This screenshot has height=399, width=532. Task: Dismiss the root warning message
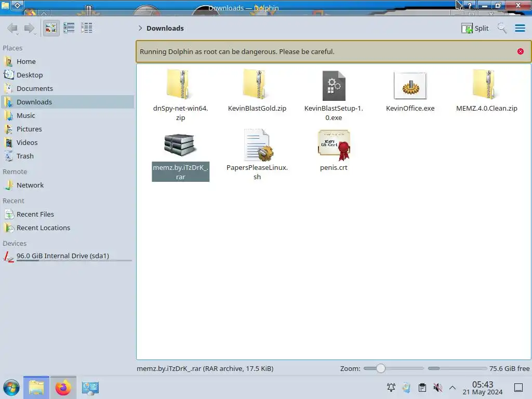521,51
